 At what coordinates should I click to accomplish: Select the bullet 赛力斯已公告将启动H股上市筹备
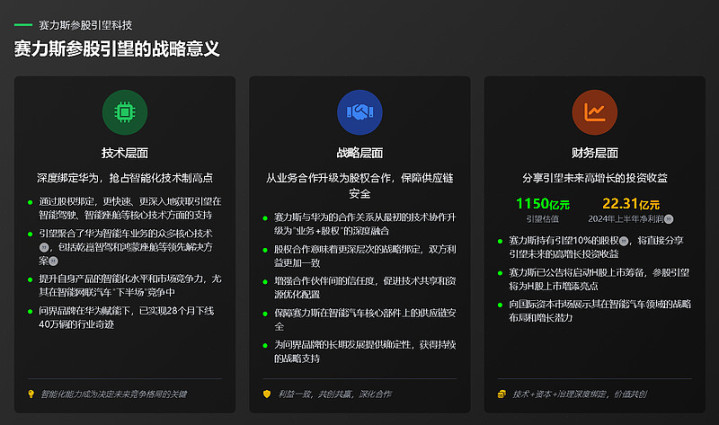[599, 279]
